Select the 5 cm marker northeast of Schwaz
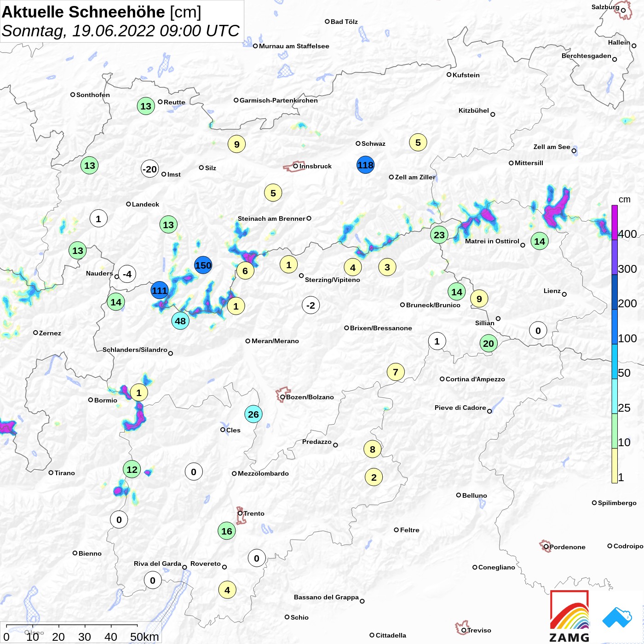644x644 pixels. 418,142
